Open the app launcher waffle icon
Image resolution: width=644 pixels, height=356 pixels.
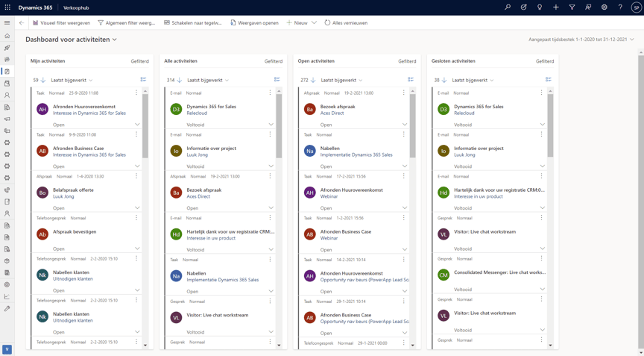pos(7,7)
